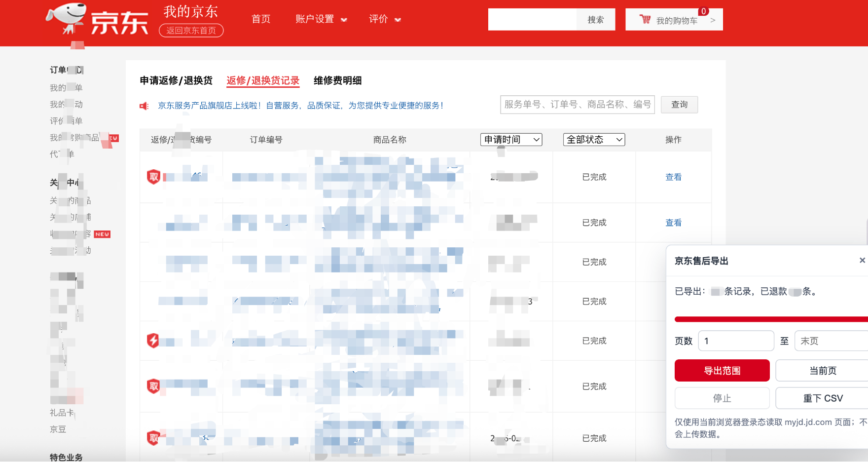The width and height of the screenshot is (868, 462).
Task: Click the 操作 column header
Action: (673, 140)
